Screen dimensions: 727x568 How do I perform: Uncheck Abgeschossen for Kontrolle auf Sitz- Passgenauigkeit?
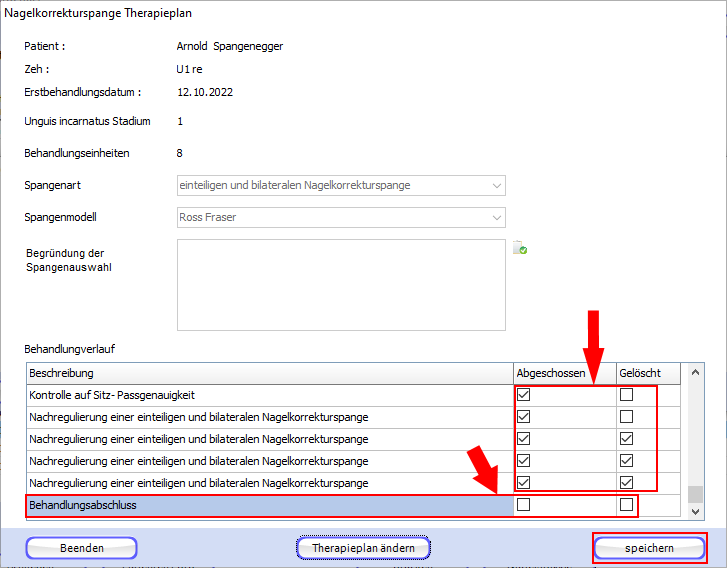(x=524, y=395)
